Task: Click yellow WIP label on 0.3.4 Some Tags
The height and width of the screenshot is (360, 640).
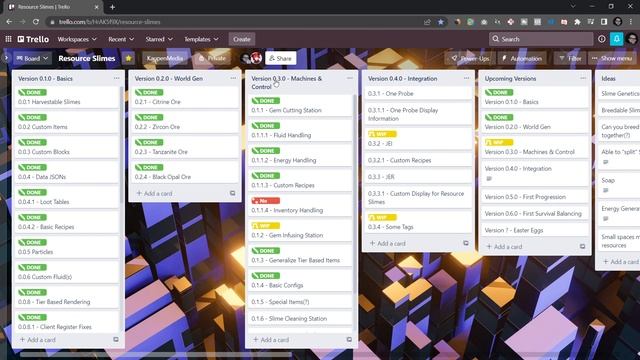Action: tap(382, 218)
